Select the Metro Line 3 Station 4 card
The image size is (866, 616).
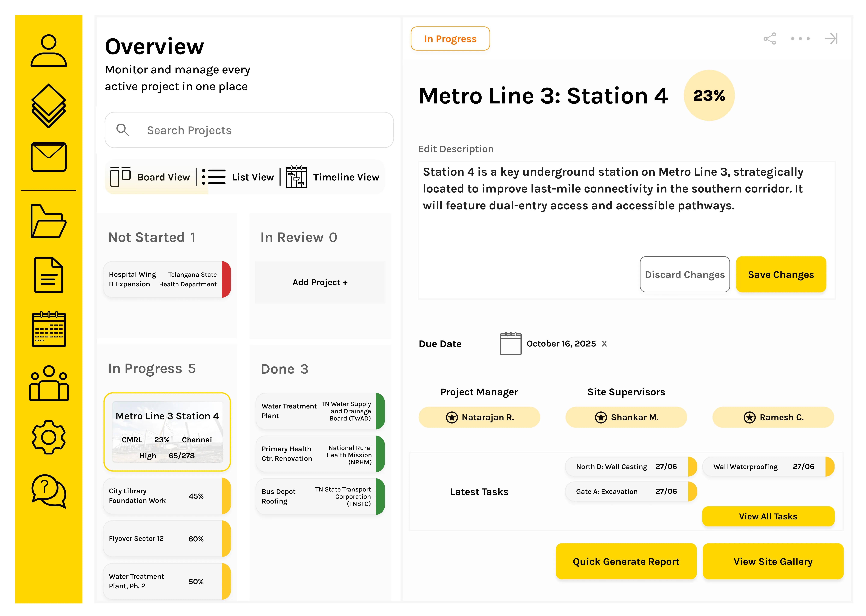167,432
